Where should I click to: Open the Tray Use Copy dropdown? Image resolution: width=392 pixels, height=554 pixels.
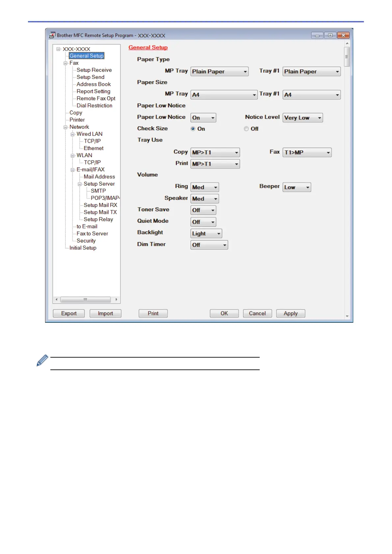click(215, 152)
